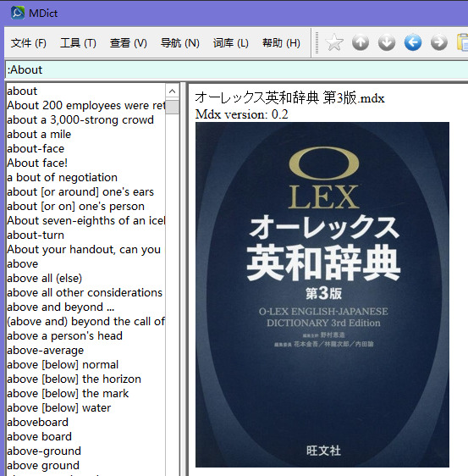Click the O-LEX dictionary cover image
Screen dimensions: 468x476
click(x=322, y=295)
